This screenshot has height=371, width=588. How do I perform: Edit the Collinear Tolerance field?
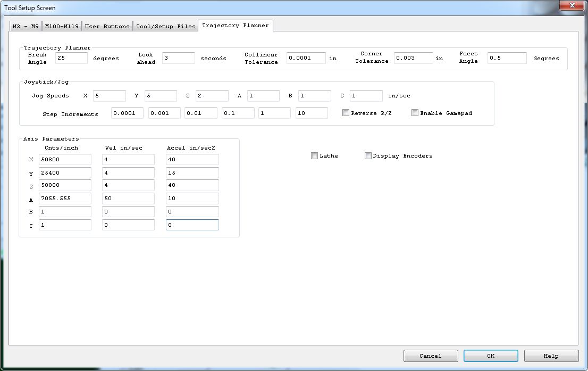[306, 58]
